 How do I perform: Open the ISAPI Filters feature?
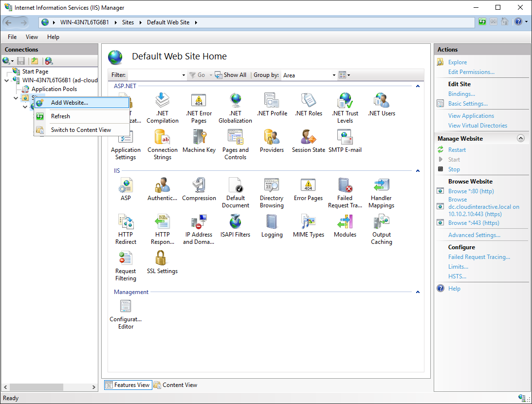point(235,226)
